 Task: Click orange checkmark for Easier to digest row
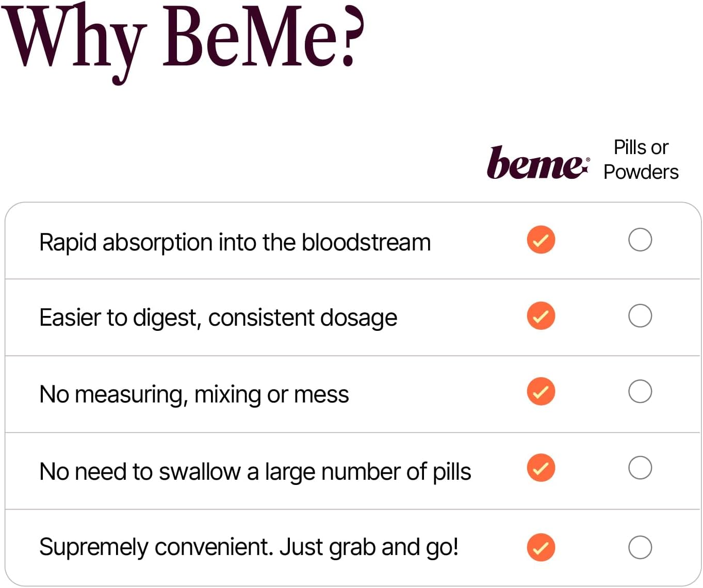coord(541,316)
